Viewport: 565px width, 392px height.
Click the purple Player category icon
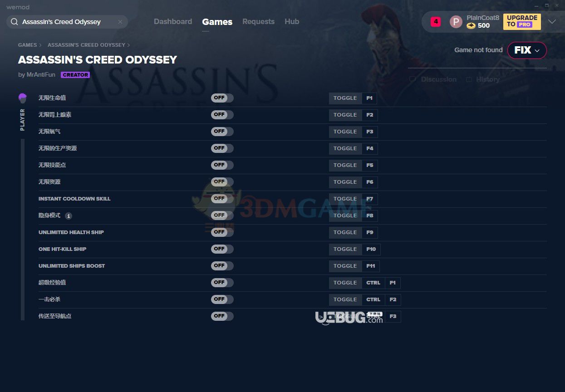coord(22,98)
